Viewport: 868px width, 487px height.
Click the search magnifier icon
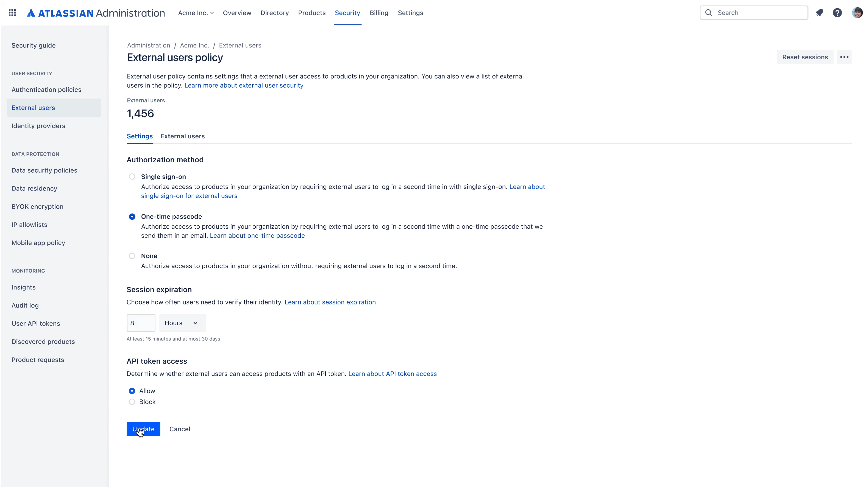click(709, 13)
